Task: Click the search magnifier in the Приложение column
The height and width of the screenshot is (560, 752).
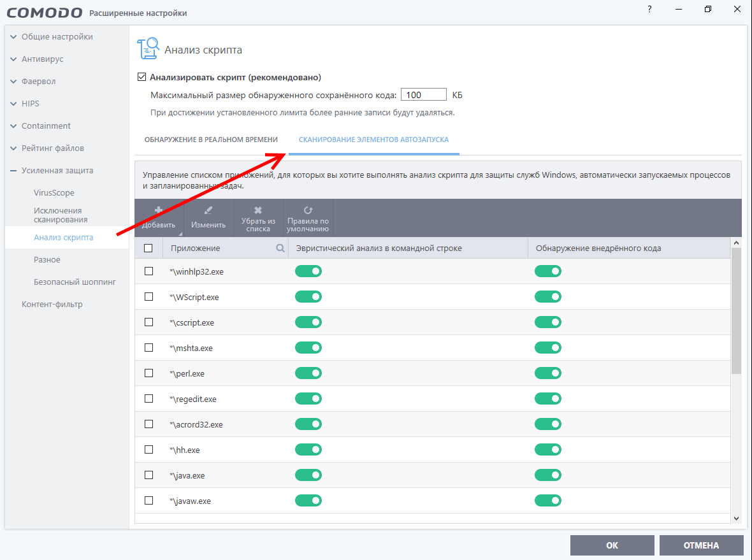Action: (x=280, y=248)
